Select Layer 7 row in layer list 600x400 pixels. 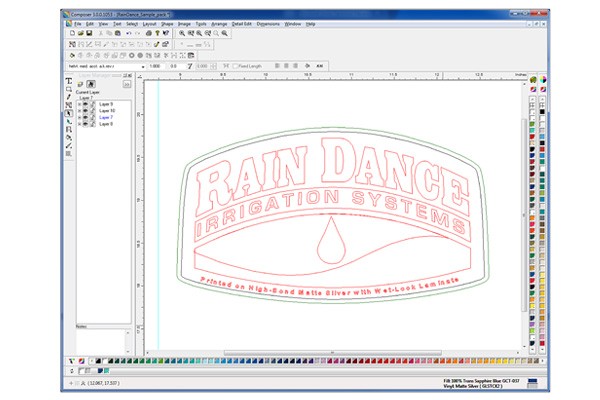pos(106,117)
